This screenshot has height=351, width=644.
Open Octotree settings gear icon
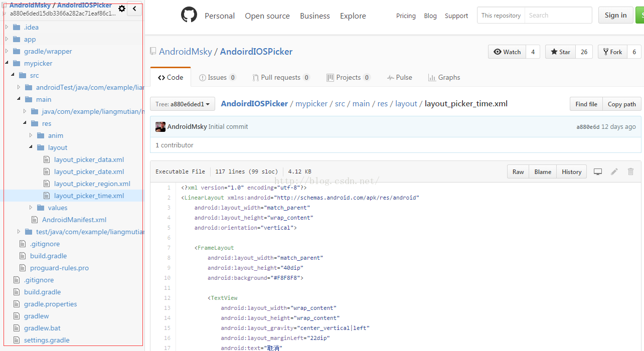tap(122, 9)
